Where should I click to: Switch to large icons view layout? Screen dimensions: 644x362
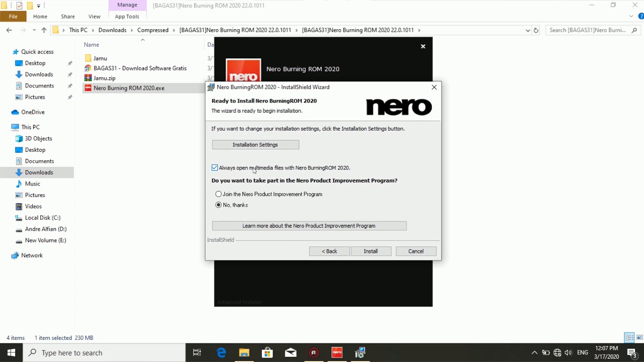click(x=640, y=338)
